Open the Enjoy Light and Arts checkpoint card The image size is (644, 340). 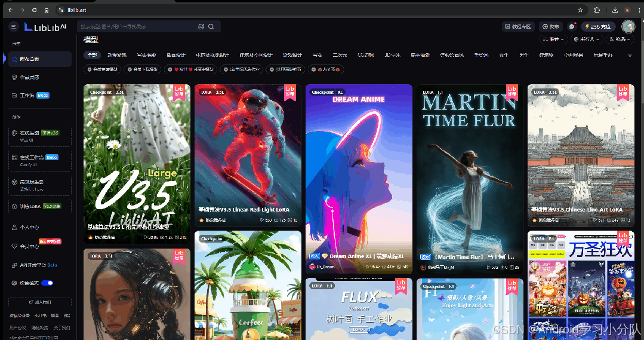[470, 309]
